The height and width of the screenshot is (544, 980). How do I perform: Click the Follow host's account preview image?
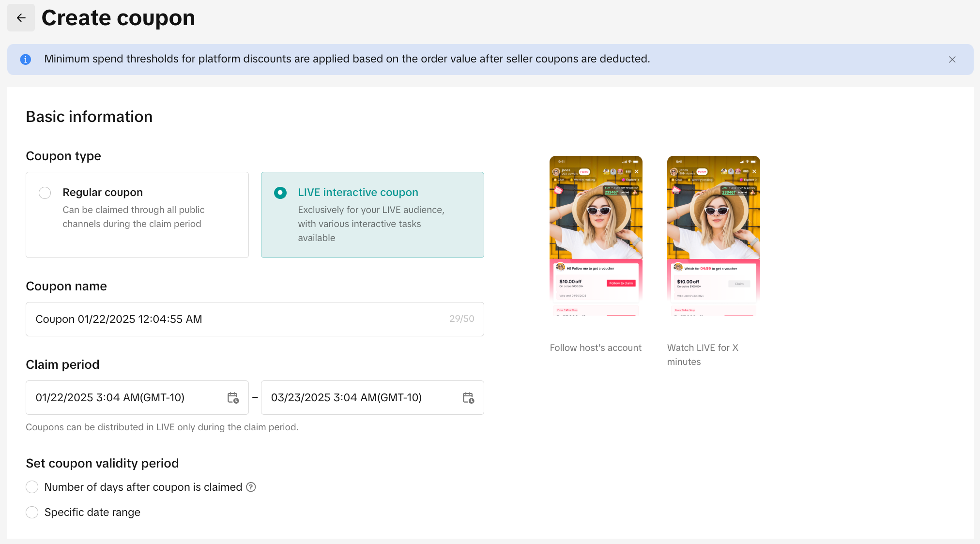(x=596, y=236)
